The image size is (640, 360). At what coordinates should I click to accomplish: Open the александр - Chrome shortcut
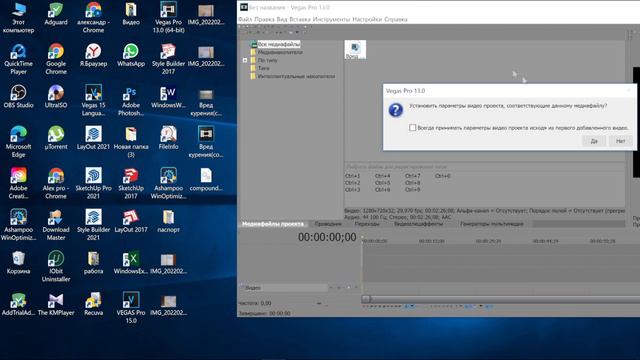coord(93,17)
